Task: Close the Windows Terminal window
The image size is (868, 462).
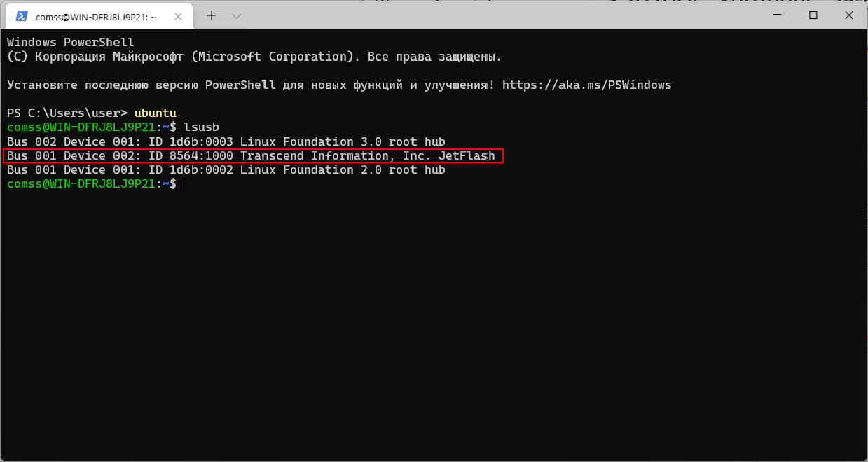Action: point(846,15)
